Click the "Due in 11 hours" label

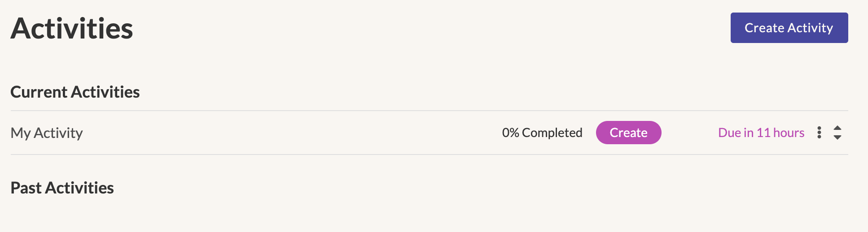pyautogui.click(x=761, y=133)
